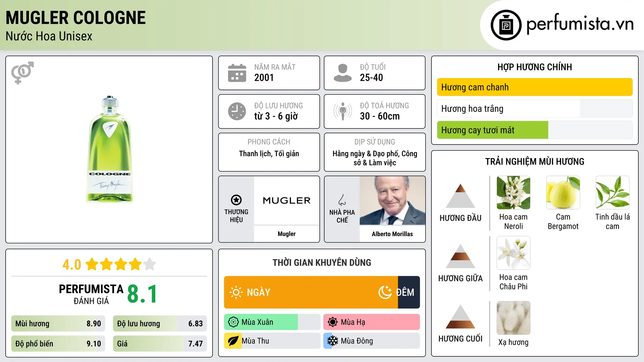
Task: Click the Mùa Hạ season bar
Action: click(372, 322)
